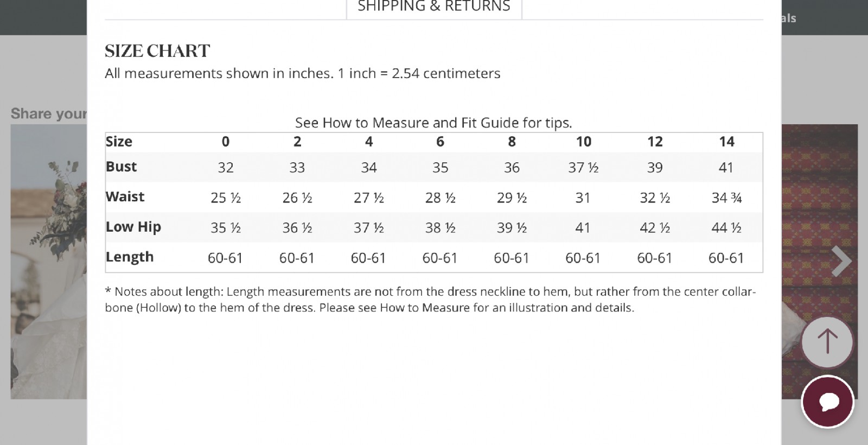This screenshot has height=445, width=868.
Task: Advance carousel with the right chevron arrow
Action: pyautogui.click(x=841, y=261)
